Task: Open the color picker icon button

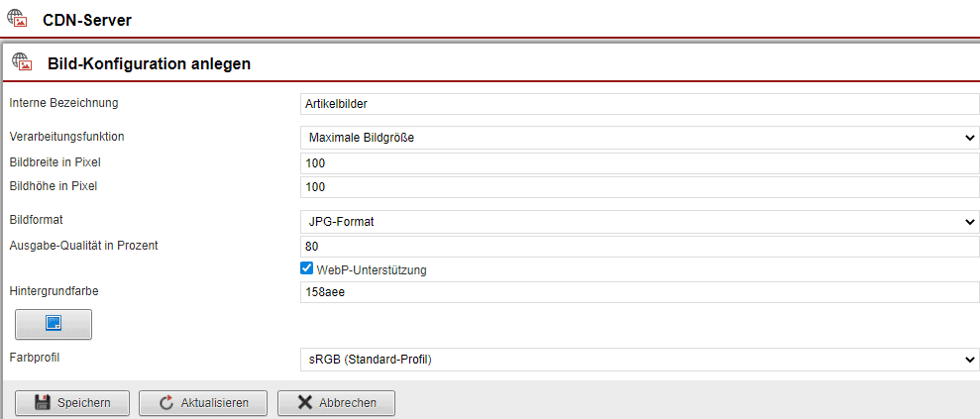Action: [54, 323]
